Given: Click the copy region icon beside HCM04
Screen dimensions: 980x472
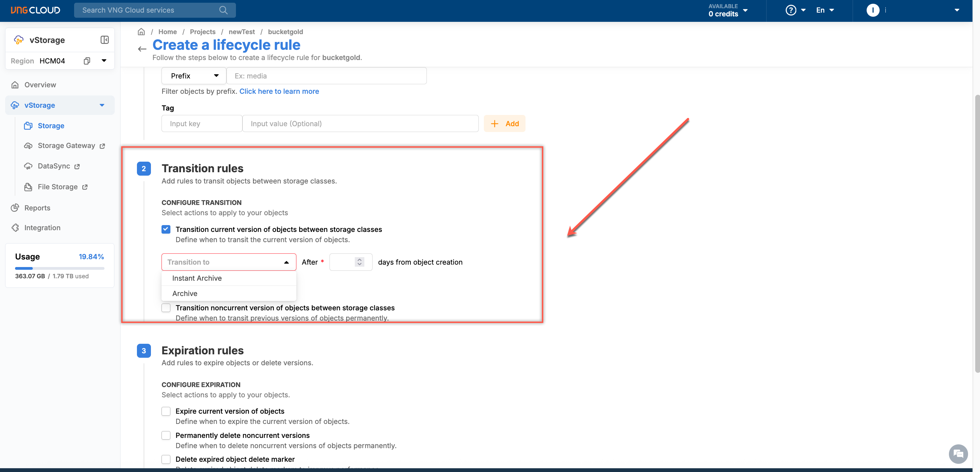Looking at the screenshot, I should click(x=87, y=61).
